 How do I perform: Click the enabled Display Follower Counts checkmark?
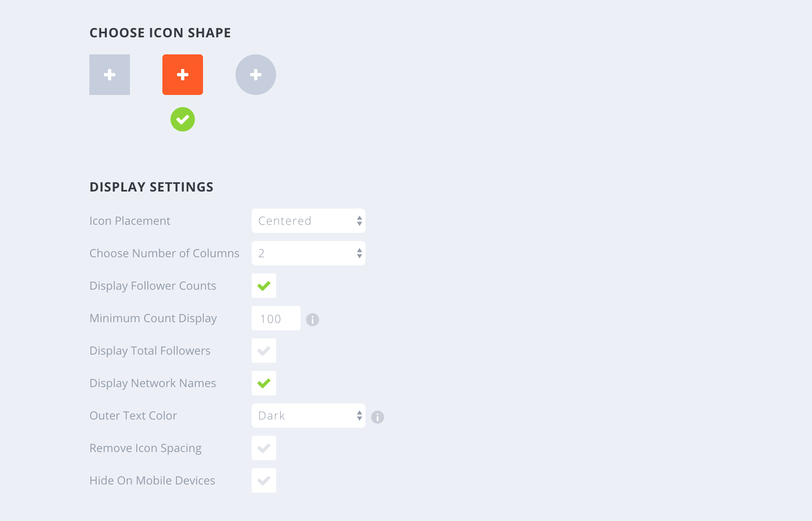pyautogui.click(x=264, y=286)
